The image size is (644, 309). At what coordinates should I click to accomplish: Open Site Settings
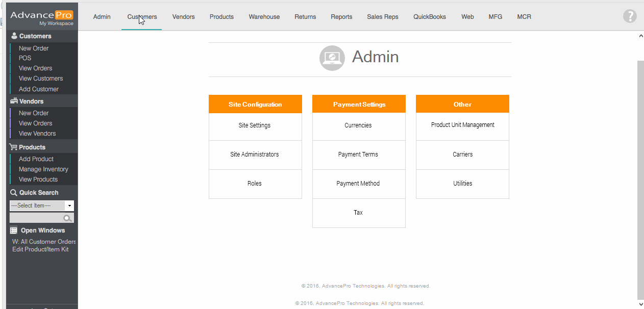255,125
